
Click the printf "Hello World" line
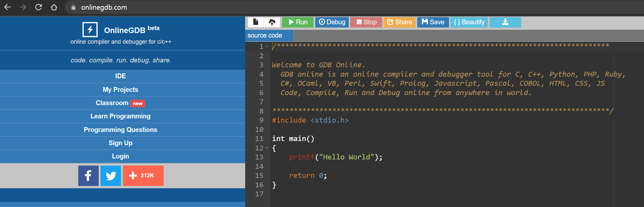point(335,157)
